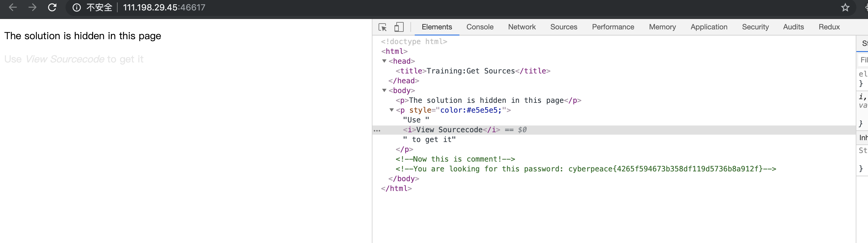
Task: Click page text 'The solution is hidden in this page'
Action: coord(83,36)
